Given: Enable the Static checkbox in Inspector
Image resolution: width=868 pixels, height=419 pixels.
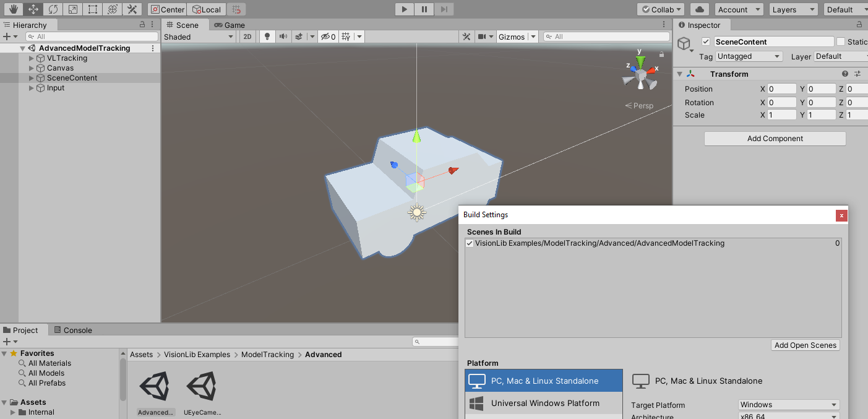Looking at the screenshot, I should pyautogui.click(x=841, y=41).
